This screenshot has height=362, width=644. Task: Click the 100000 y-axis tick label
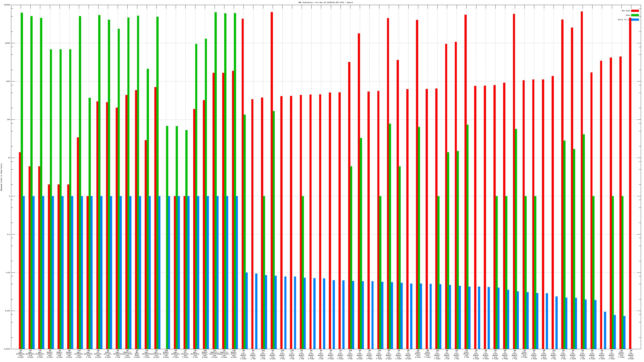pyautogui.click(x=7, y=5)
